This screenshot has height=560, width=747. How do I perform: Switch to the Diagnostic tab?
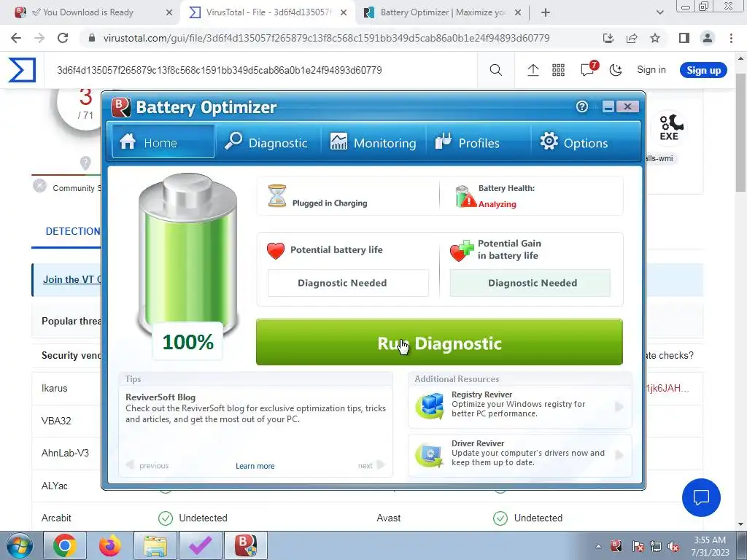266,142
